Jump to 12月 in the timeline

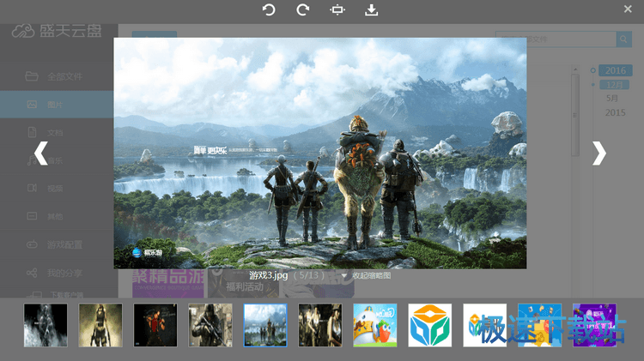point(615,85)
